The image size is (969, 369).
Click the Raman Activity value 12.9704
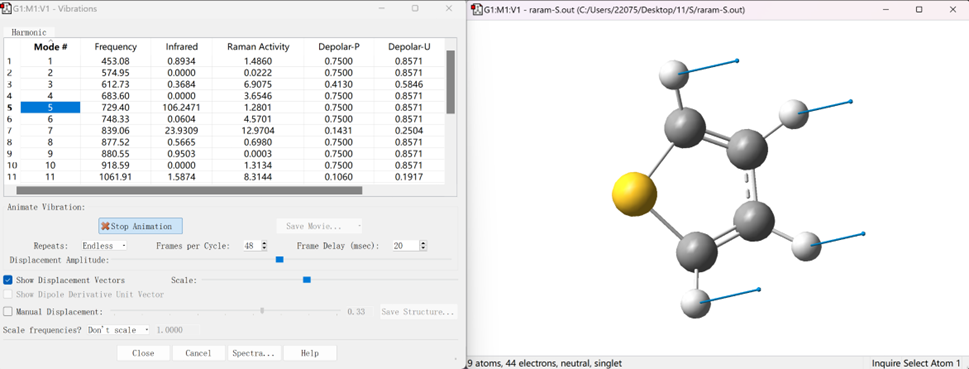point(258,130)
